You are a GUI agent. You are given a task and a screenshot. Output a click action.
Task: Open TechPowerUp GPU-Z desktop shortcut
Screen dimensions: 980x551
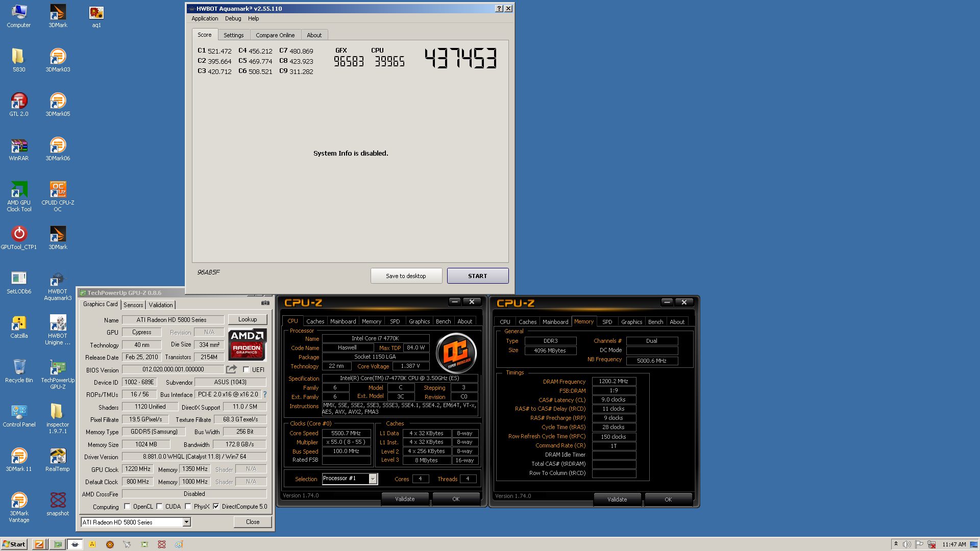click(x=58, y=374)
